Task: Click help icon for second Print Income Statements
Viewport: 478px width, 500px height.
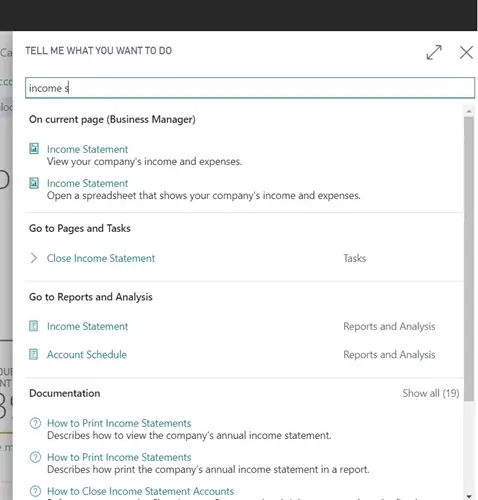Action: coord(35,457)
